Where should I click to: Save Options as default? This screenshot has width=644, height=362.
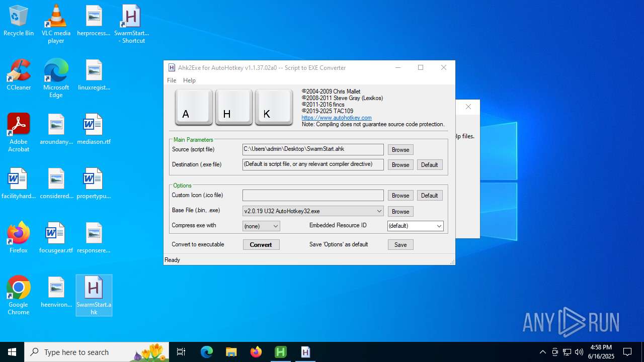point(400,245)
